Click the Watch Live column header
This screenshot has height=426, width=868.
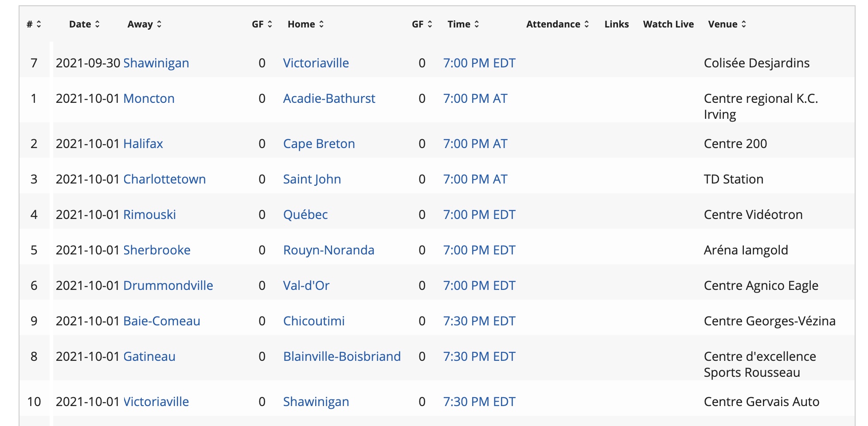pos(668,24)
